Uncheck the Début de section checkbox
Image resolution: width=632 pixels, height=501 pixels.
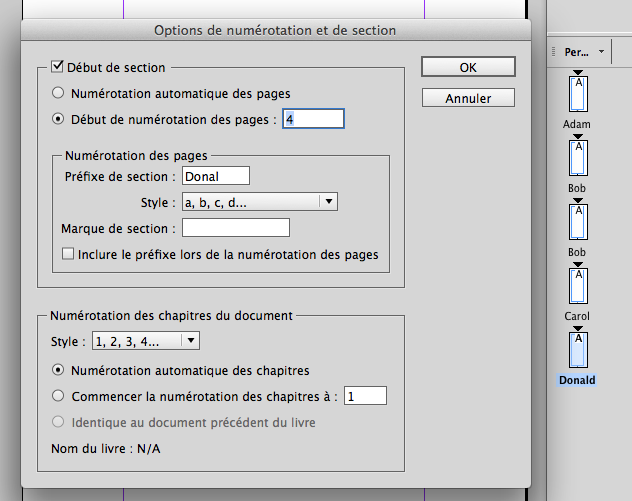click(57, 68)
